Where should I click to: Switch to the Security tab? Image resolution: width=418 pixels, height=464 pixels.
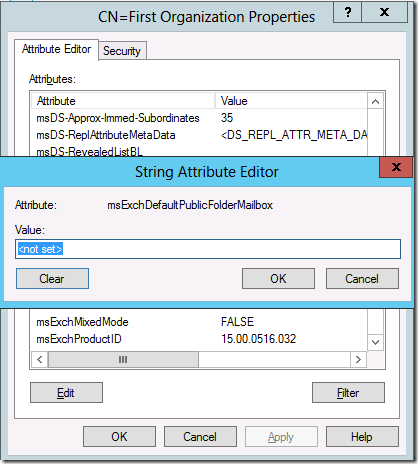122,51
